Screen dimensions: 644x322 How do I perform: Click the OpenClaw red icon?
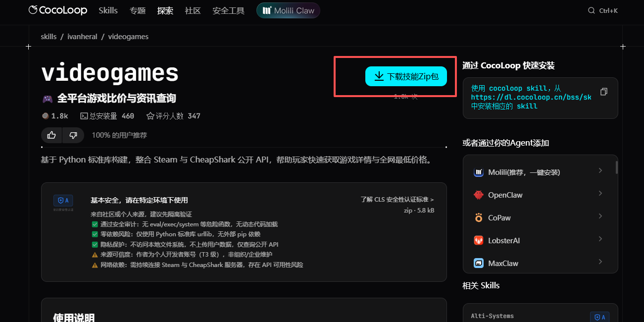(479, 195)
